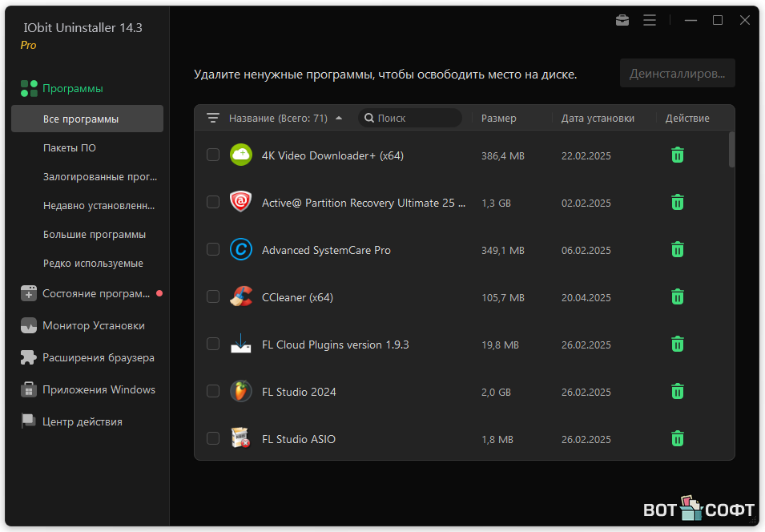Select the FL Studio 2024 name
The height and width of the screenshot is (532, 765).
[x=299, y=392]
